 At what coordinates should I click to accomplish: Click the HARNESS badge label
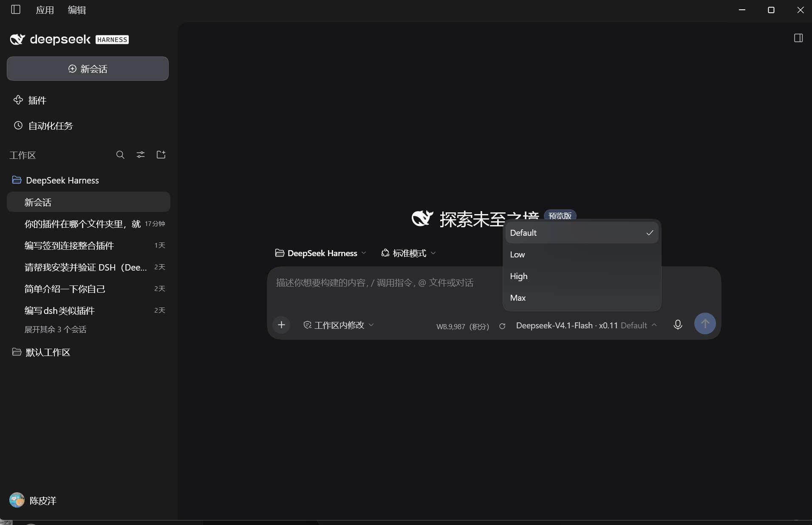(x=112, y=40)
